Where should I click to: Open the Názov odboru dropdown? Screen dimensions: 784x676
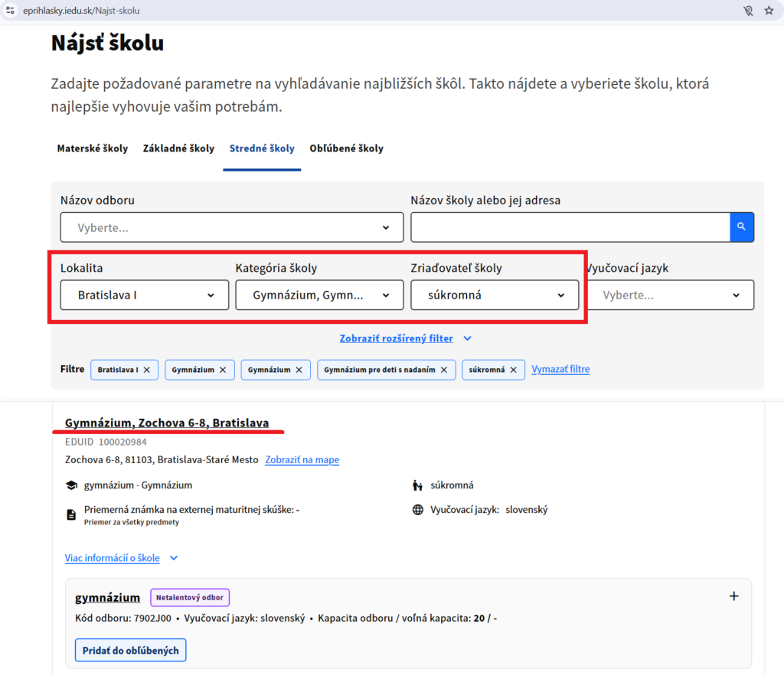pos(231,227)
